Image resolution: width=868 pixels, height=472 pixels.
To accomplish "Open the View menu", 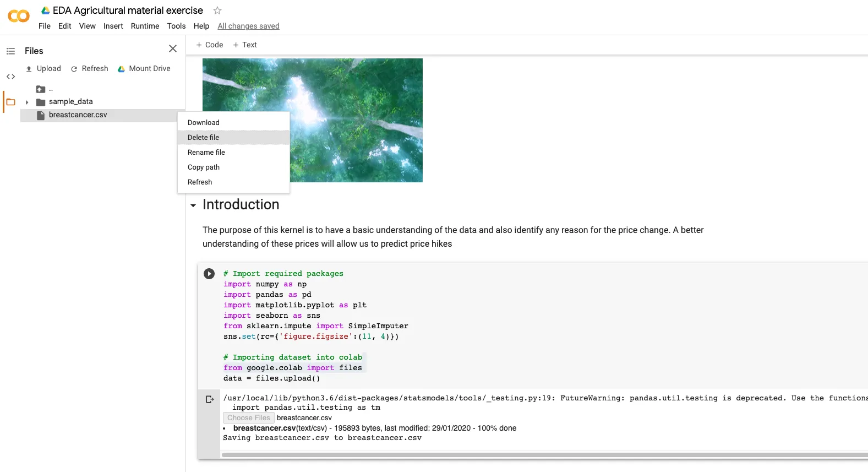I will point(88,26).
